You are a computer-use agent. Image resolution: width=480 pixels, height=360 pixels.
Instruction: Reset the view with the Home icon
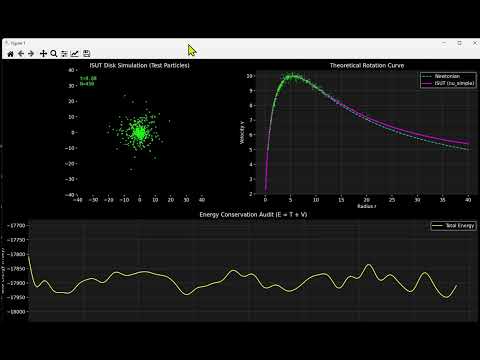coord(10,54)
